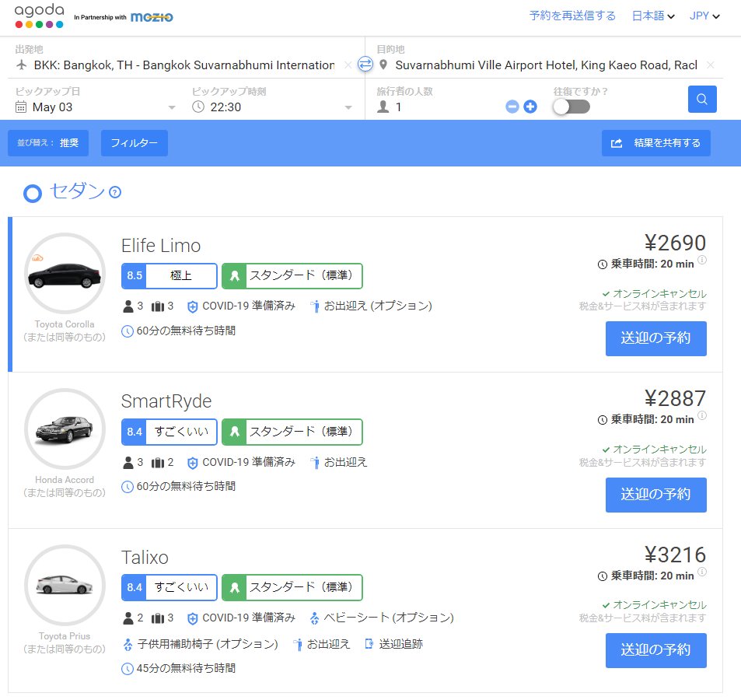Screen dimensions: 741x700
Task: Click SmartRyde スタンダード（標準） badge
Action: tap(292, 432)
